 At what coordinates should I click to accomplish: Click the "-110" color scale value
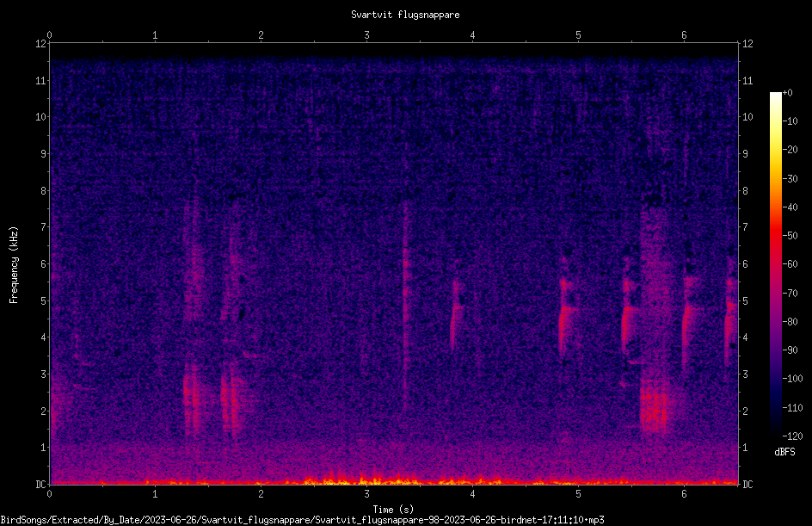[x=792, y=408]
